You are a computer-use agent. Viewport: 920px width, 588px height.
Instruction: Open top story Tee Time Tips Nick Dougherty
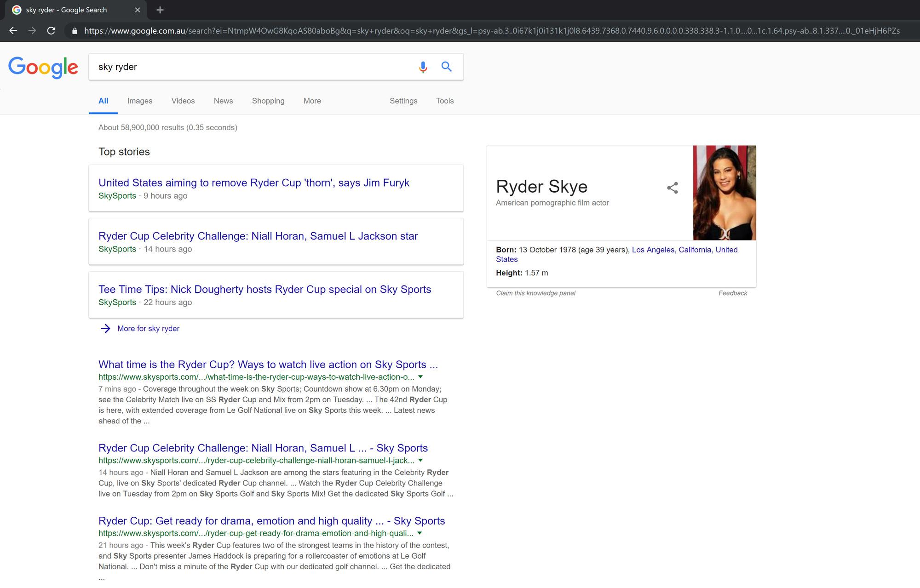(x=264, y=289)
